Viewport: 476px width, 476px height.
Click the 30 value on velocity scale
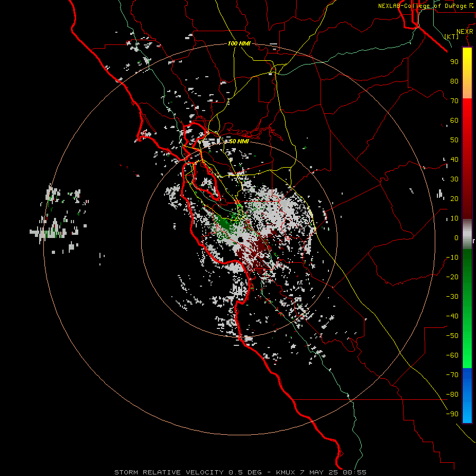(x=454, y=179)
